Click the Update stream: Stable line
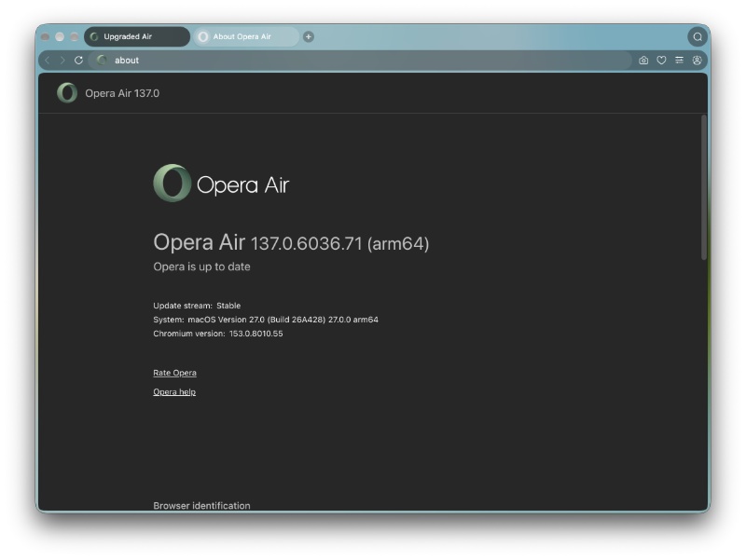 tap(197, 306)
